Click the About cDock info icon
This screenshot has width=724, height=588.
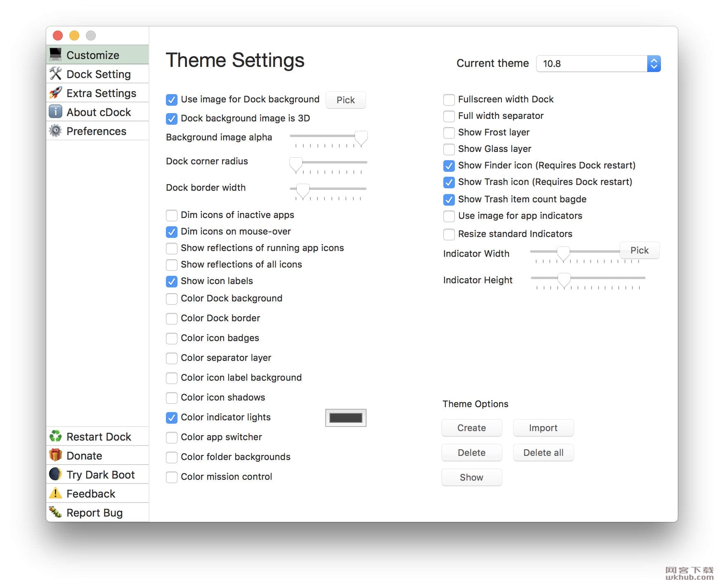[x=55, y=111]
